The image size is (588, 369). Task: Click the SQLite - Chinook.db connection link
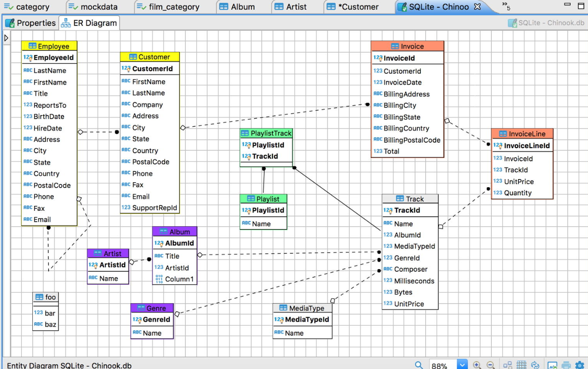(546, 23)
